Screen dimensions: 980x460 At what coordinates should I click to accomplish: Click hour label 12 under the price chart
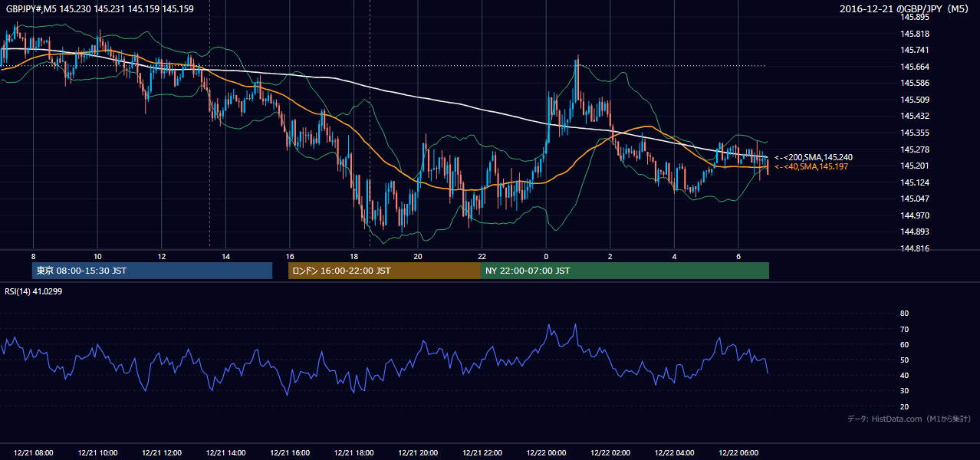point(162,257)
